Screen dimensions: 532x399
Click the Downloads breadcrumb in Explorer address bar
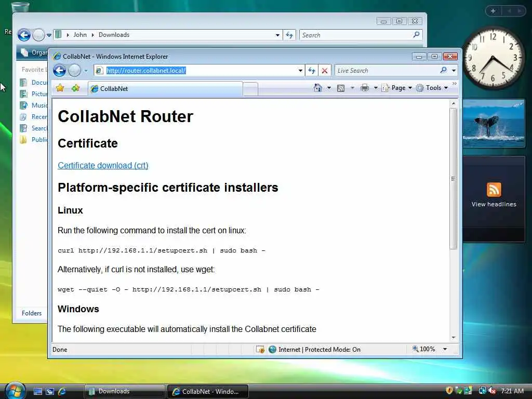pyautogui.click(x=114, y=35)
